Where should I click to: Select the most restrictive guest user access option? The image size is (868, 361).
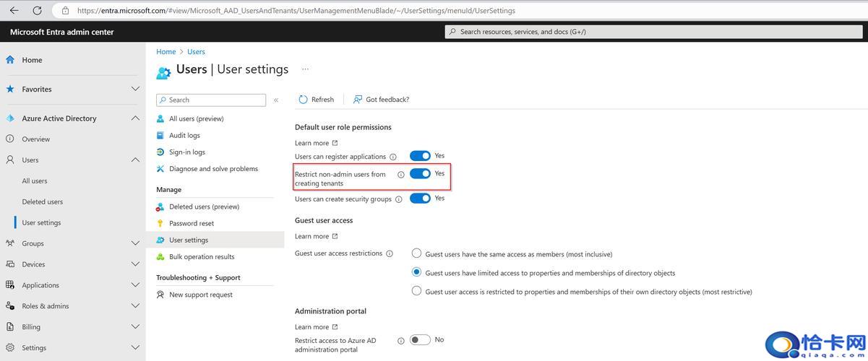click(x=416, y=292)
